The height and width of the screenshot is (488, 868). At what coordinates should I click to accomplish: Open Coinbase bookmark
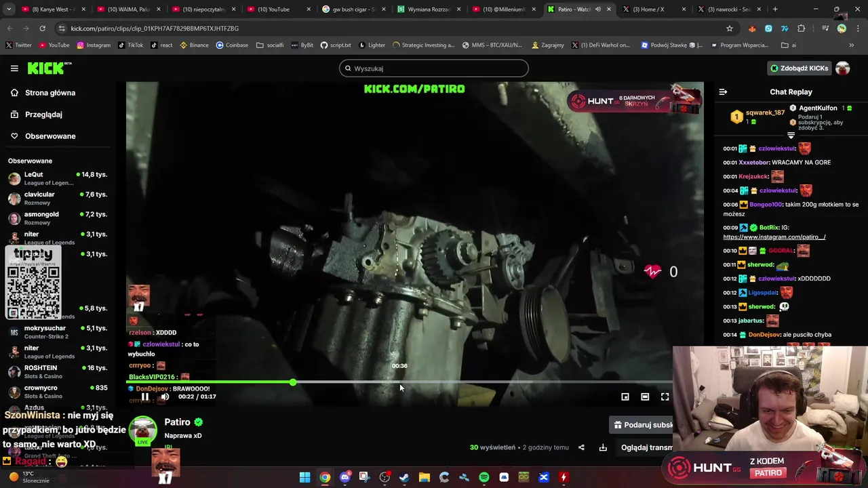[232, 45]
